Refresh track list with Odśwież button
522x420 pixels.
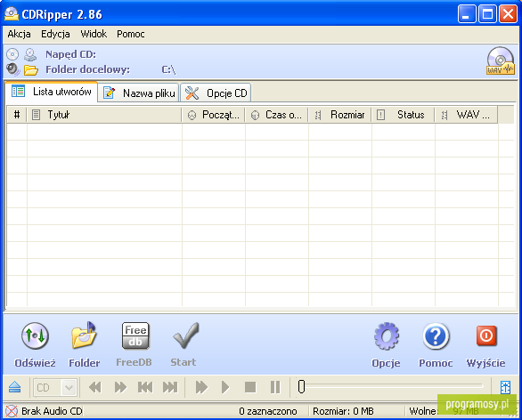(35, 344)
